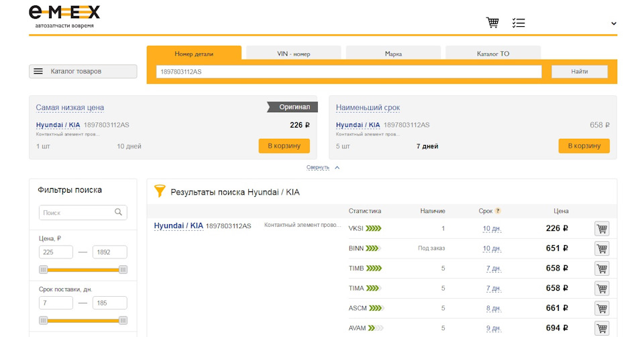This screenshot has width=644, height=337.
Task: Click AVAM supplier rating arrows
Action: (x=376, y=328)
